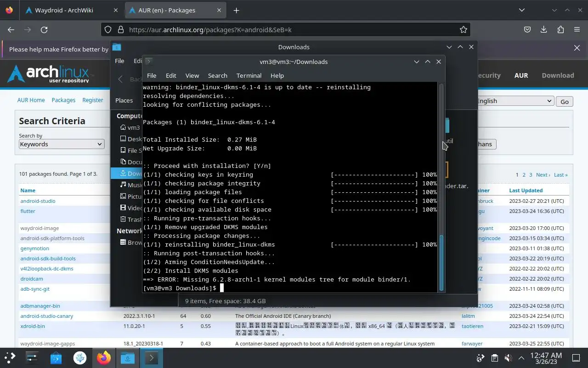Open the terminal File menu
Image resolution: width=588 pixels, height=368 pixels.
point(152,75)
